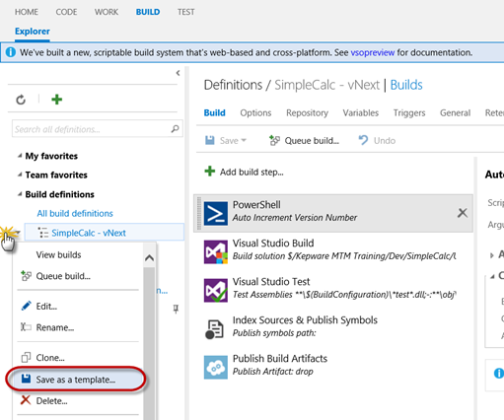Screen dimensions: 504x420
Task: Switch to the General tab
Action: [456, 112]
